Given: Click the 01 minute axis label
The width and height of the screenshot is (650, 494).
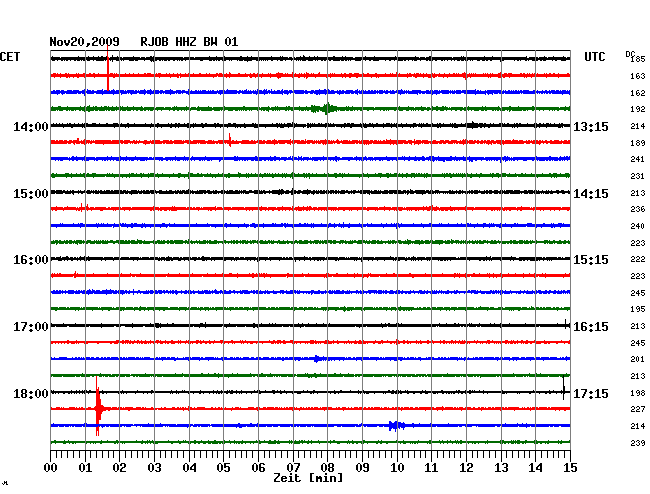Looking at the screenshot, I should coord(85,467).
